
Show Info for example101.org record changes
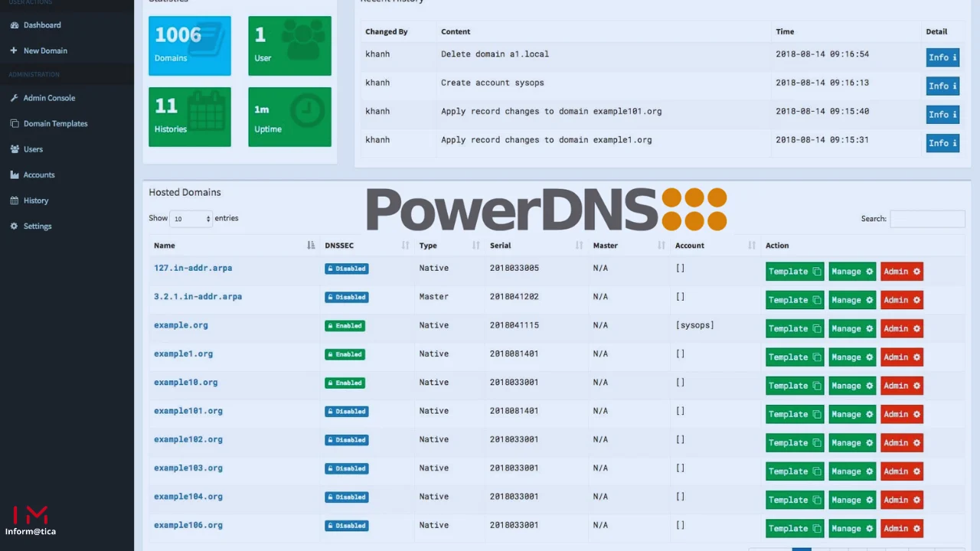pos(942,115)
